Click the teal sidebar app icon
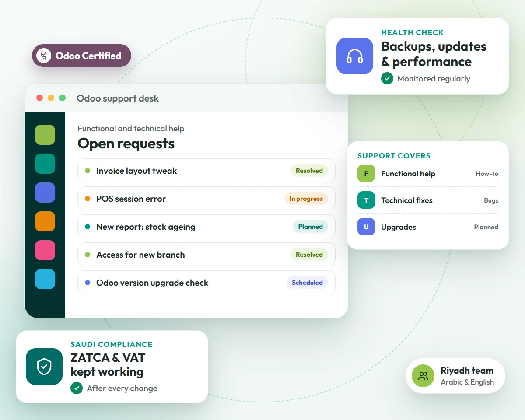 (x=45, y=164)
